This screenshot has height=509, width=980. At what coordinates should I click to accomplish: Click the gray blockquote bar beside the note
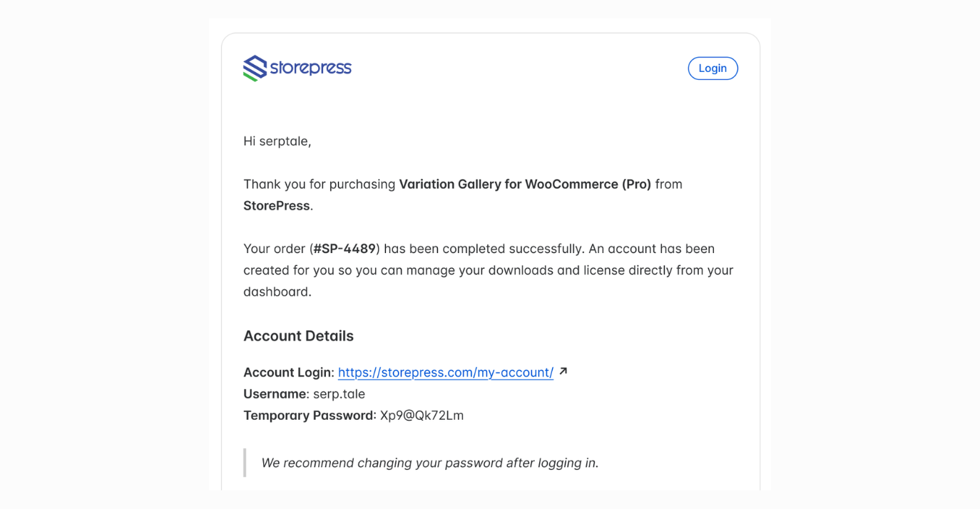pos(244,462)
